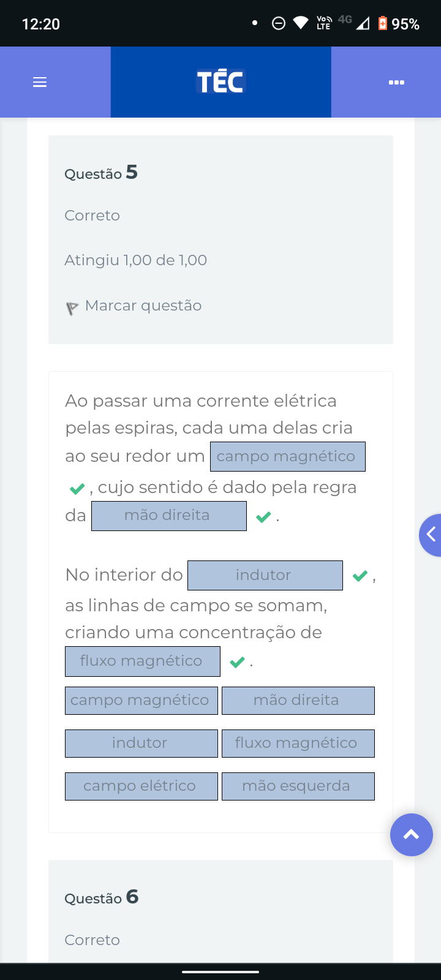This screenshot has width=441, height=980.
Task: Pick the 'mão direita' answer option
Action: 298,701
